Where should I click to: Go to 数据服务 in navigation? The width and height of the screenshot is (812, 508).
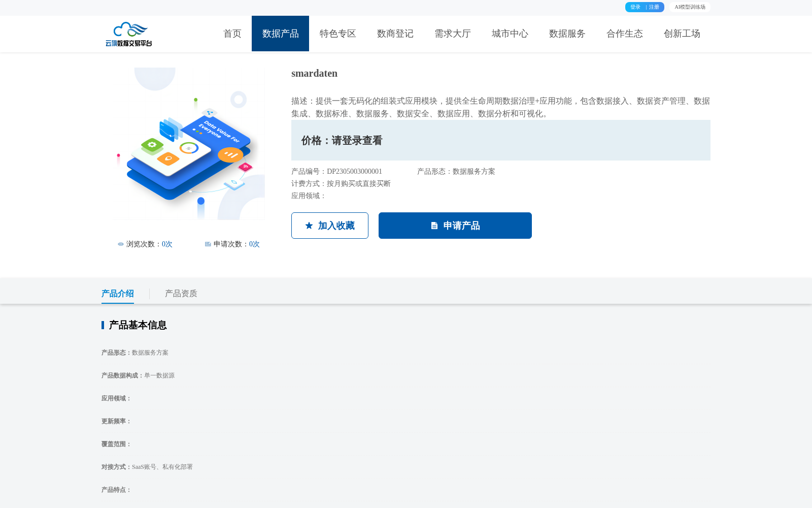567,34
